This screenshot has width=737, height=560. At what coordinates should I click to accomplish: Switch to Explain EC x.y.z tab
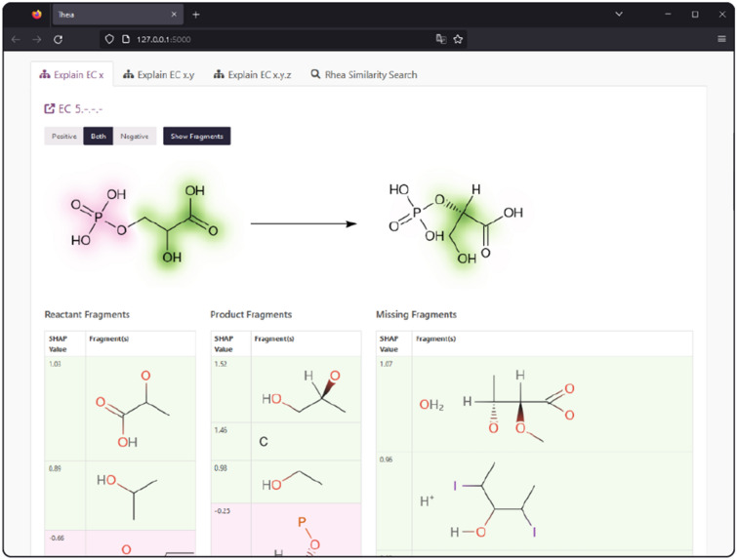(x=251, y=74)
